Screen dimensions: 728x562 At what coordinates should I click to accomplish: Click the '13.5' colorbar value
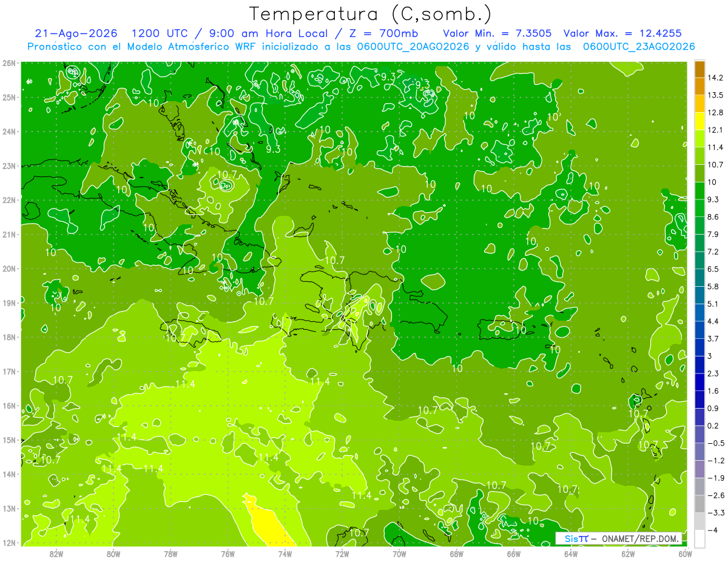point(715,95)
